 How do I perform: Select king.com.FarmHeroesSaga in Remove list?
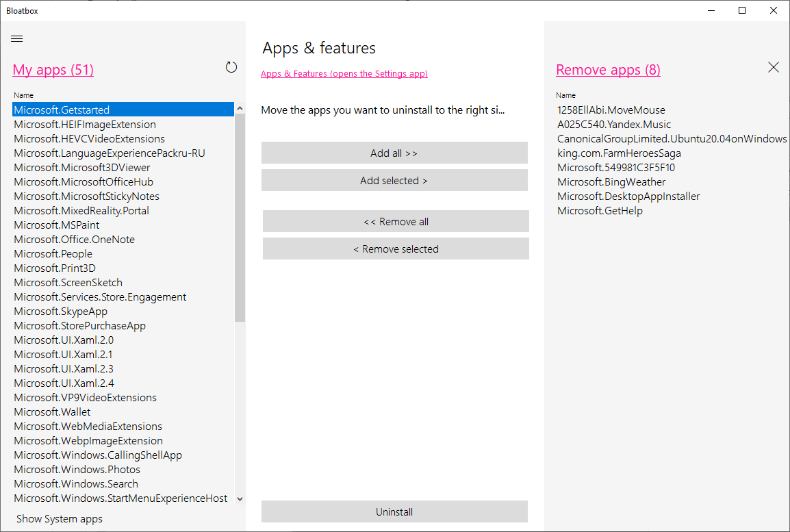coord(619,153)
